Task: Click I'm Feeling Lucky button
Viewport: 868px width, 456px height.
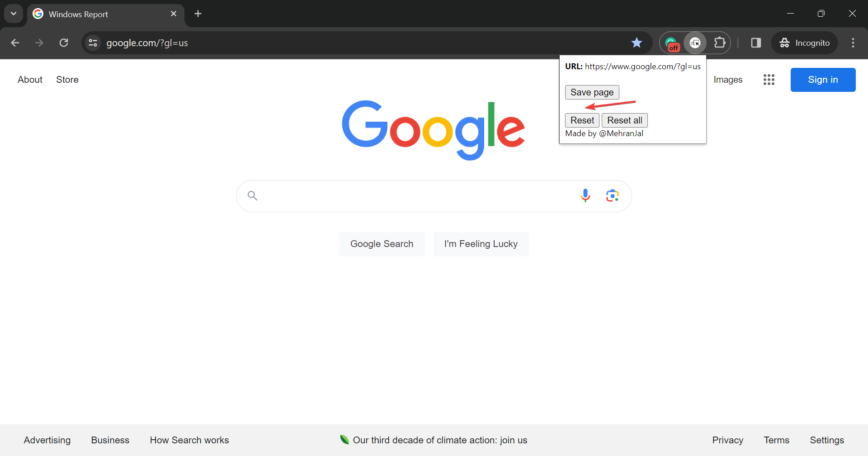Action: pos(481,244)
